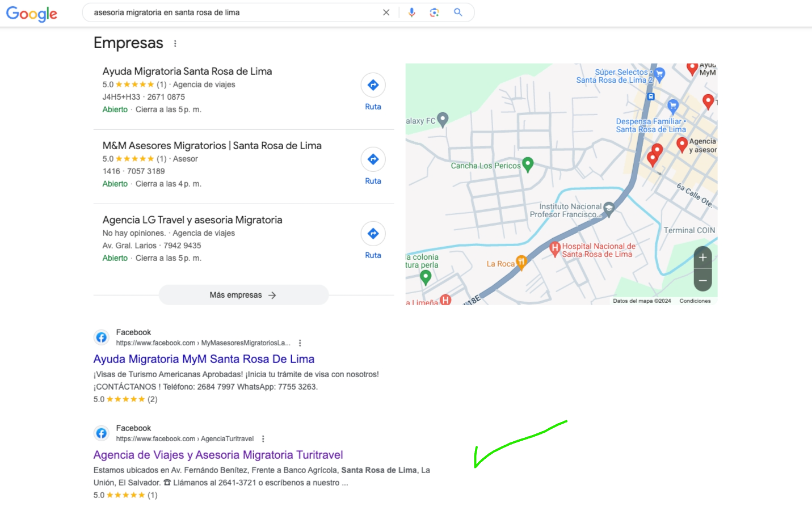Viewport: 812px width, 511px height.
Task: Select the red hospital pin near La Limeña
Action: [x=445, y=300]
